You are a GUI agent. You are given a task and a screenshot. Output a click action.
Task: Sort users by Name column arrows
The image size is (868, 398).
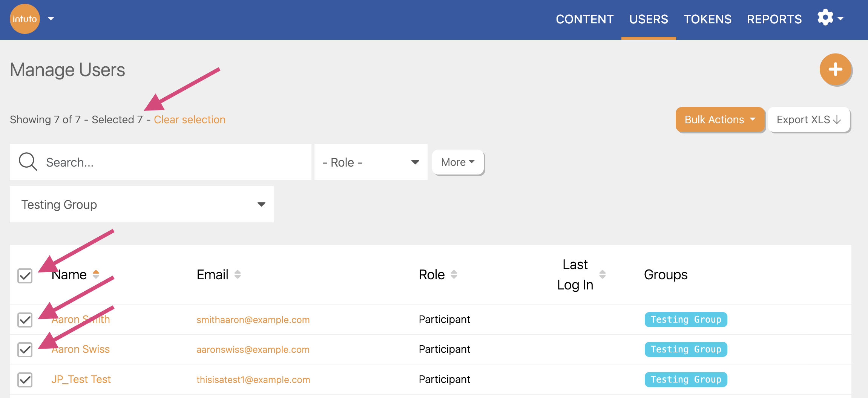[x=96, y=274]
